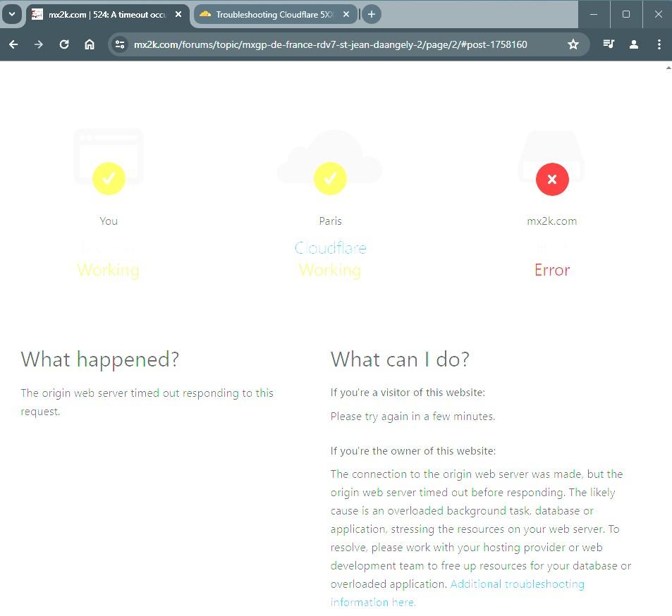Image resolution: width=672 pixels, height=616 pixels.
Task: Reload the current page
Action: coord(64,44)
